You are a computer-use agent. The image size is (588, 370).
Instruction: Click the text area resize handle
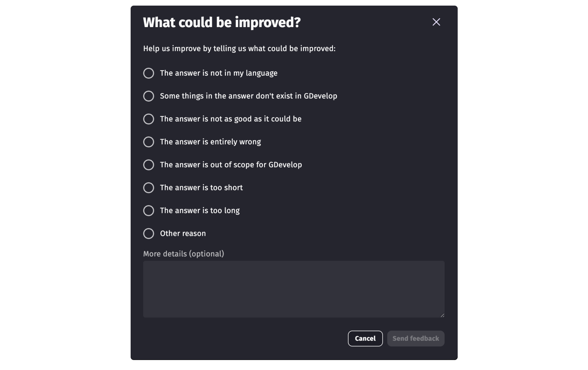(x=442, y=315)
